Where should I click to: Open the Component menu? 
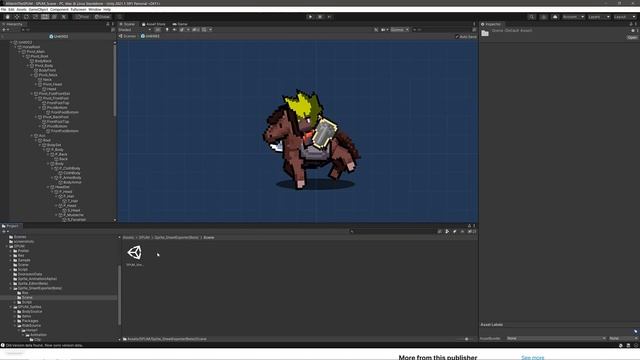pos(59,9)
